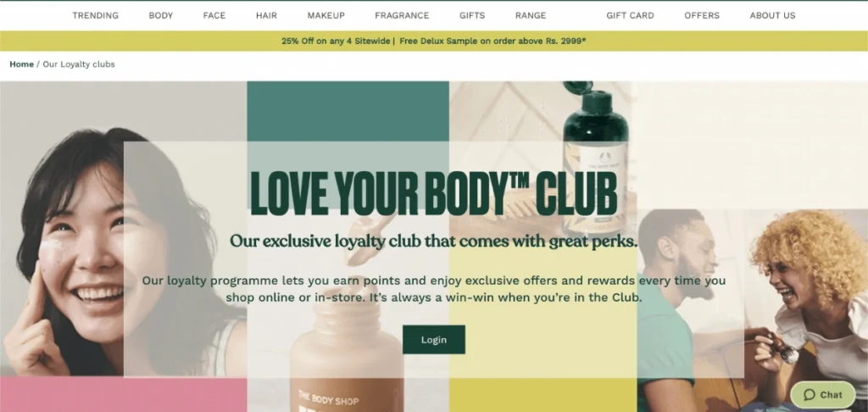The height and width of the screenshot is (412, 868).
Task: Click Free Delux Sample offer text
Action: (492, 41)
